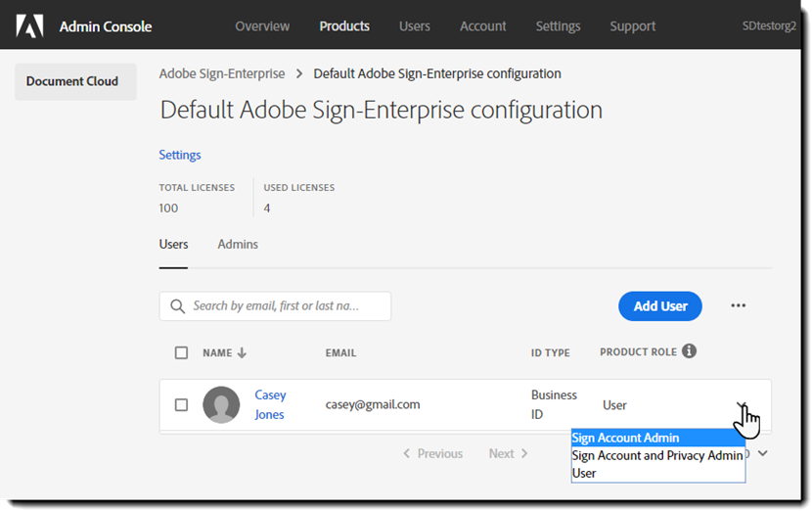Open the Users menu in top navigation
Image resolution: width=812 pixels, height=511 pixels.
414,26
